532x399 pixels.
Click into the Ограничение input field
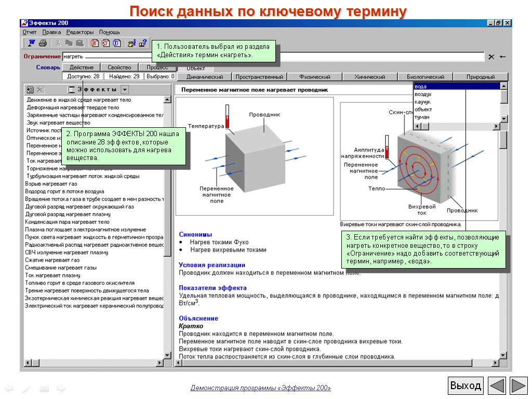click(273, 57)
